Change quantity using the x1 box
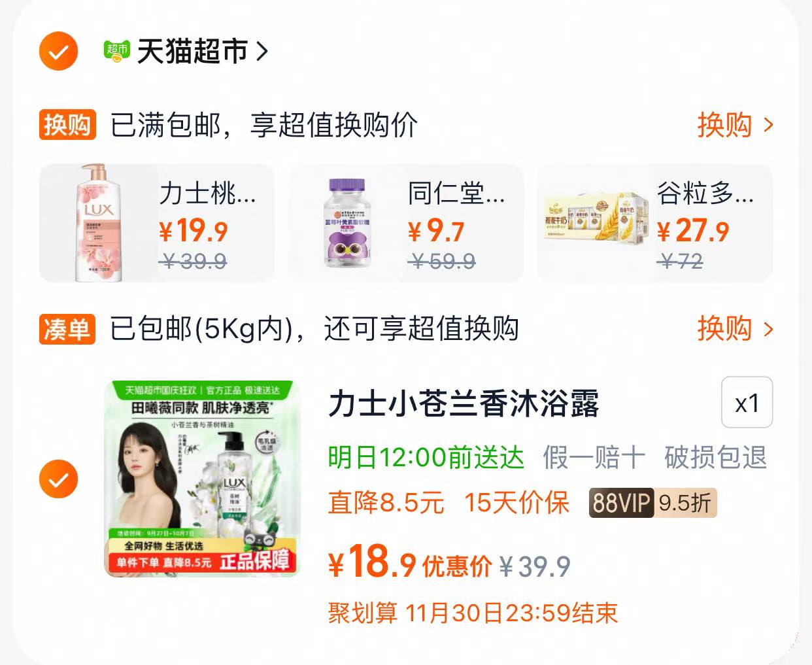This screenshot has height=665, width=812. 747,403
